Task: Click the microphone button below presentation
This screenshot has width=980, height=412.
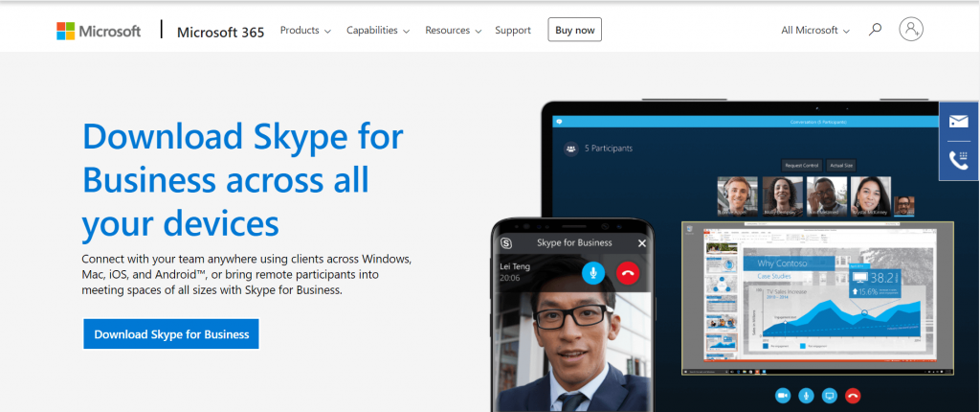Action: pos(806,396)
